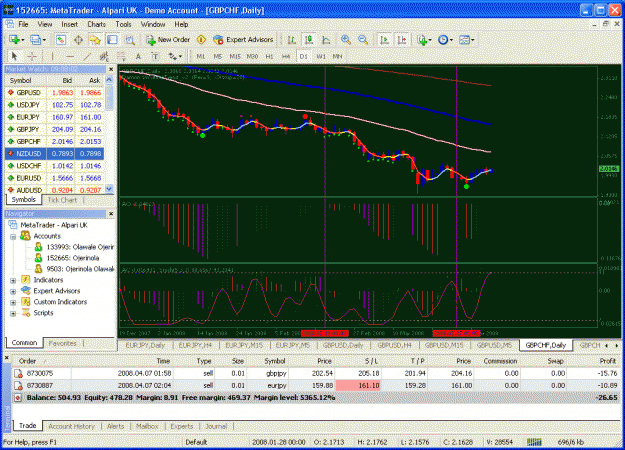Image resolution: width=625 pixels, height=450 pixels.
Task: Select the Vertical Line drawing tool
Action: point(52,56)
